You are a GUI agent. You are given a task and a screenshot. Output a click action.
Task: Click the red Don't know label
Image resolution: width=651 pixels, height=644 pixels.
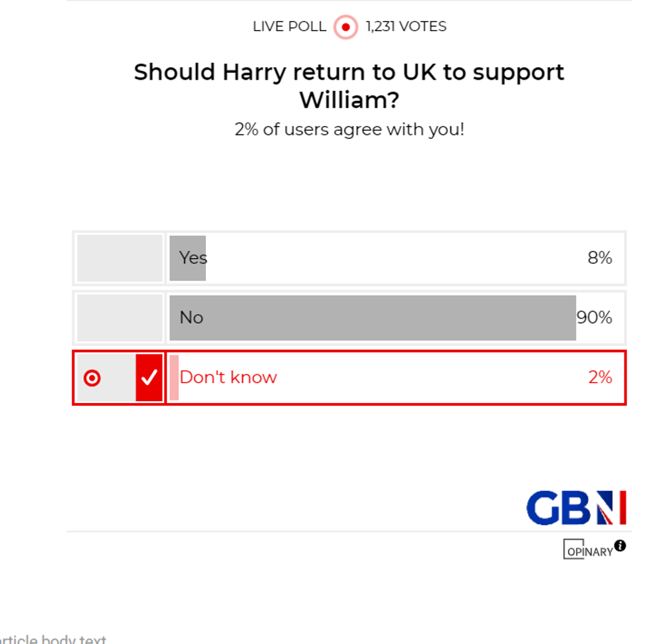point(228,378)
